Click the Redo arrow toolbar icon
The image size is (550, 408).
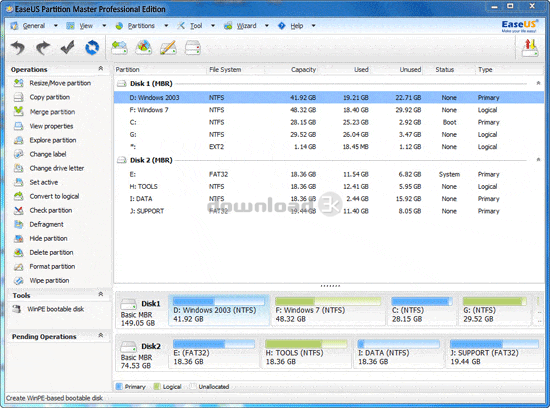[x=43, y=47]
